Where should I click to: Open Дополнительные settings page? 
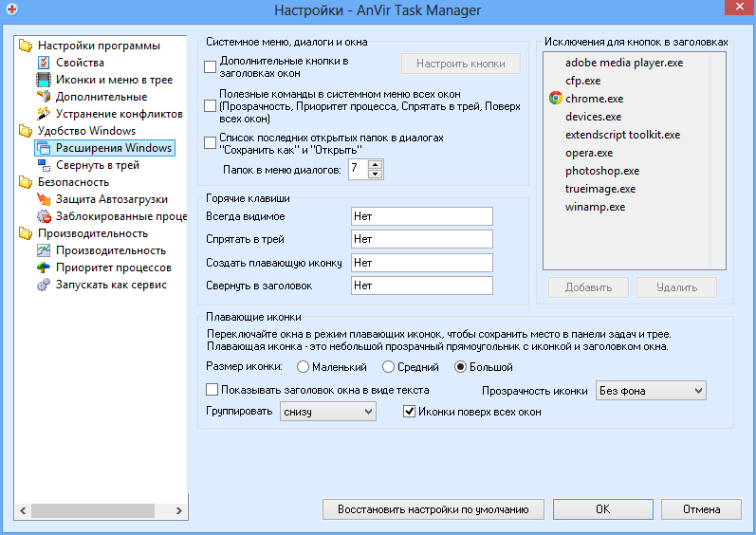pos(101,97)
